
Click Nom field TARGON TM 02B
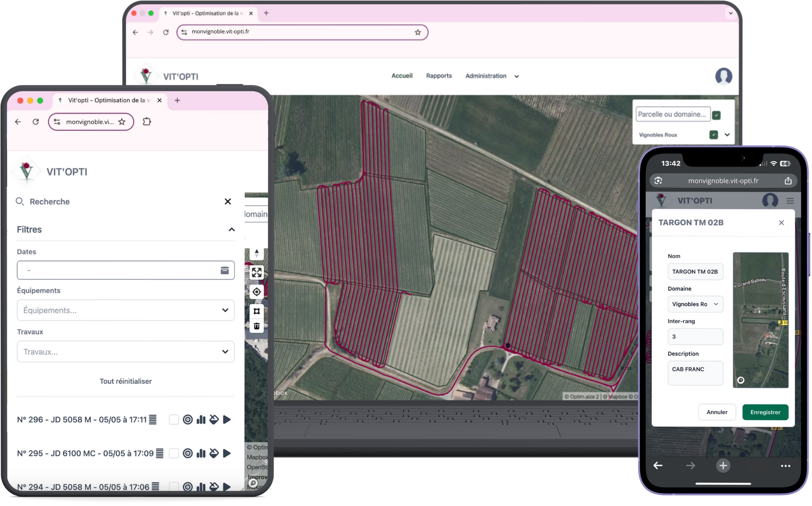695,271
